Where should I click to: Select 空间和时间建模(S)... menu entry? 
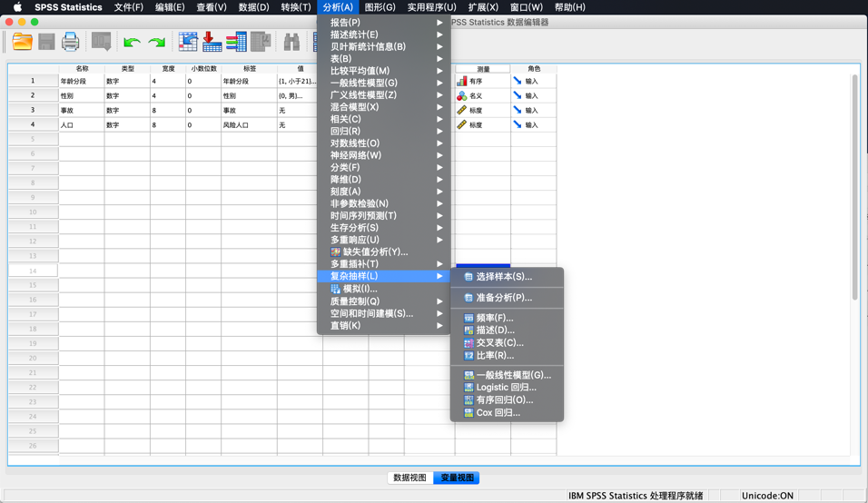384,314
